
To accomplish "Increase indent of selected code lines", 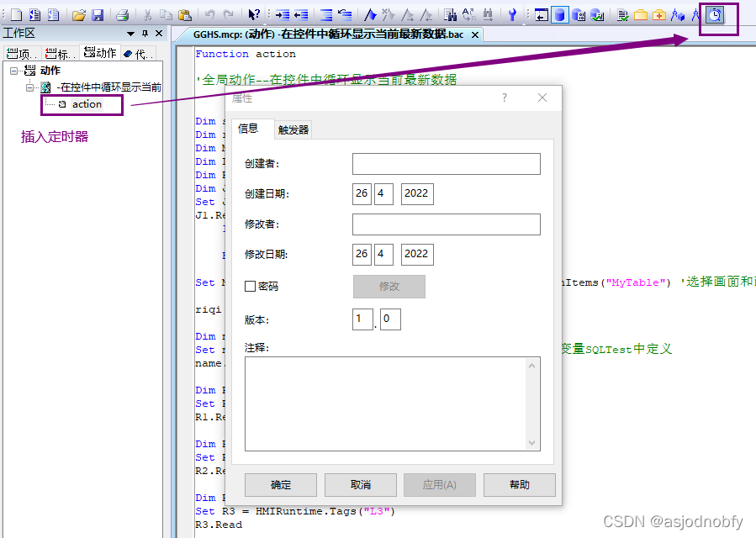I will (283, 15).
